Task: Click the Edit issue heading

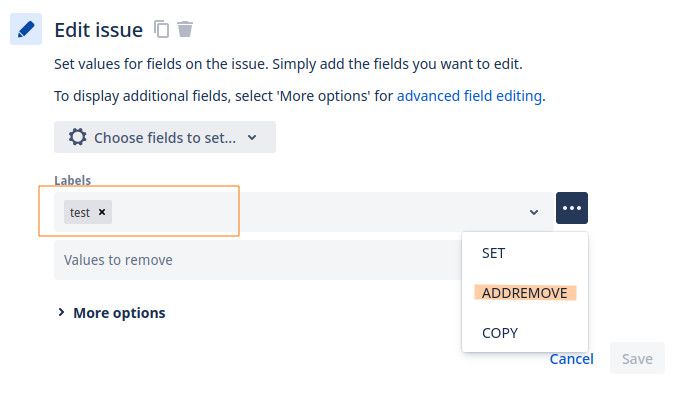Action: 98,30
